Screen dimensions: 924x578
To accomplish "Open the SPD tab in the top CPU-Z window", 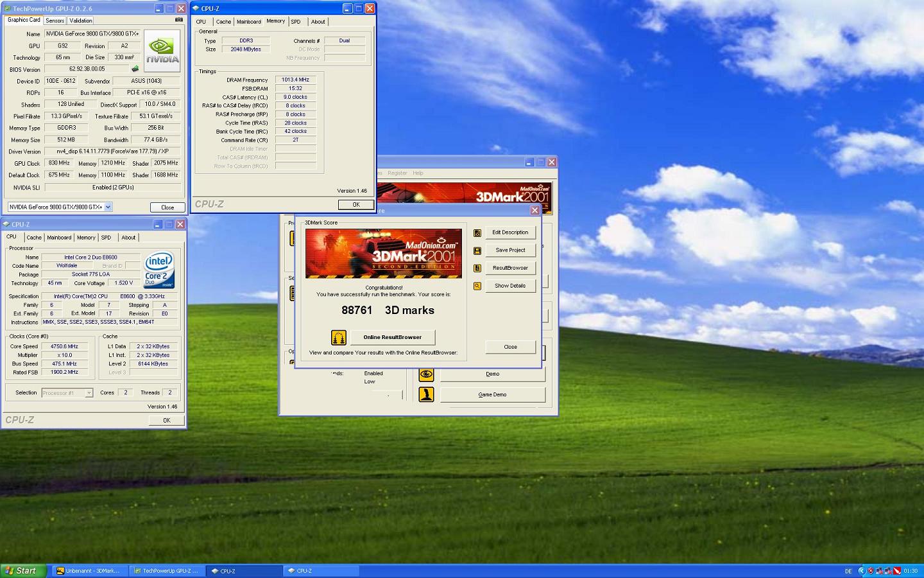I will (x=296, y=22).
